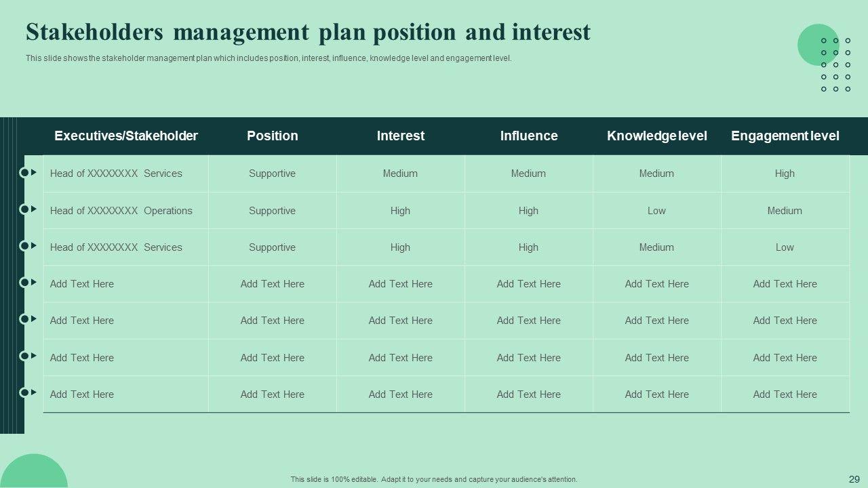Viewport: 868px width, 488px height.
Task: Select the Executives/Stakeholder column header
Action: tap(126, 136)
